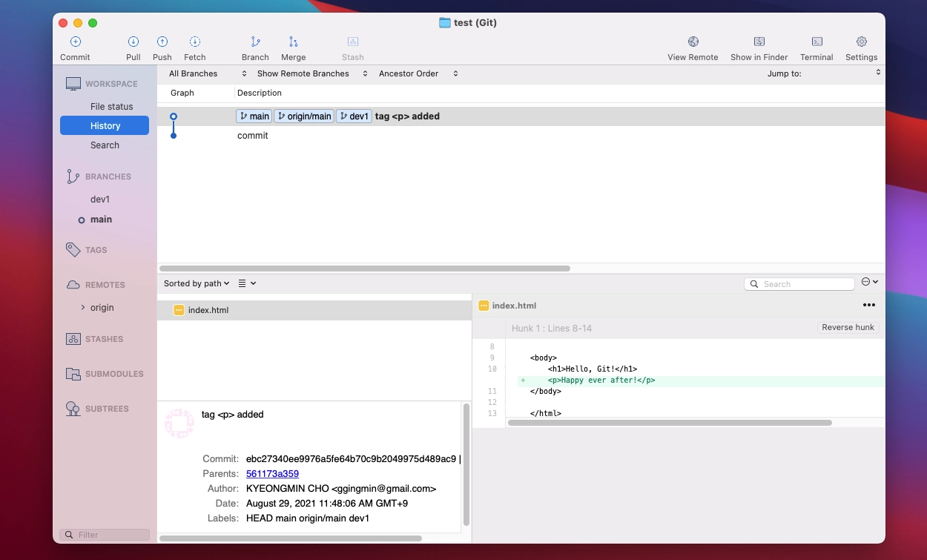Open Terminal from the toolbar
Image resolution: width=927 pixels, height=560 pixels.
click(817, 42)
